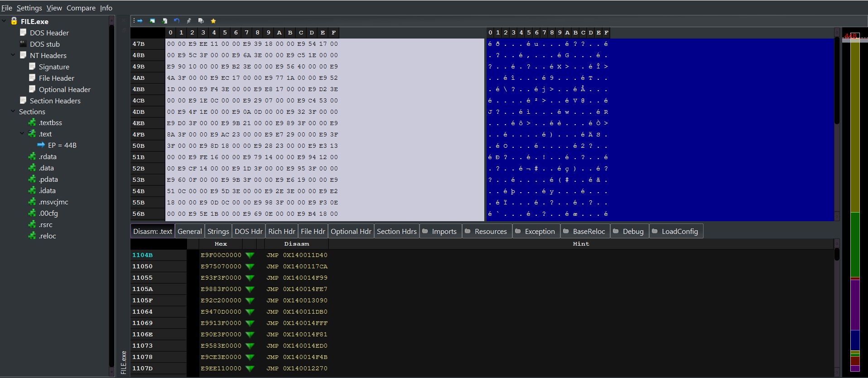Click the black icon beside DOS stub
Image resolution: width=868 pixels, height=378 pixels.
(23, 44)
